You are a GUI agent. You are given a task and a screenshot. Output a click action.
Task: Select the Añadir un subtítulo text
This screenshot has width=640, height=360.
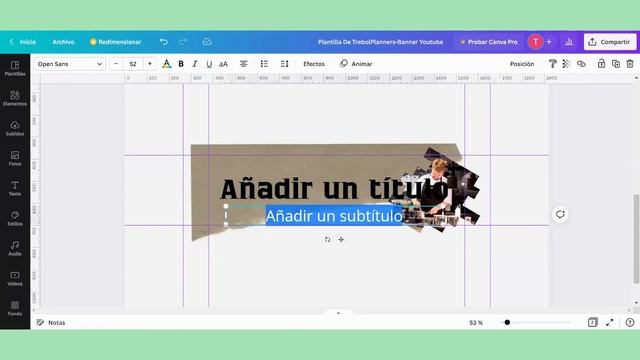pos(334,216)
